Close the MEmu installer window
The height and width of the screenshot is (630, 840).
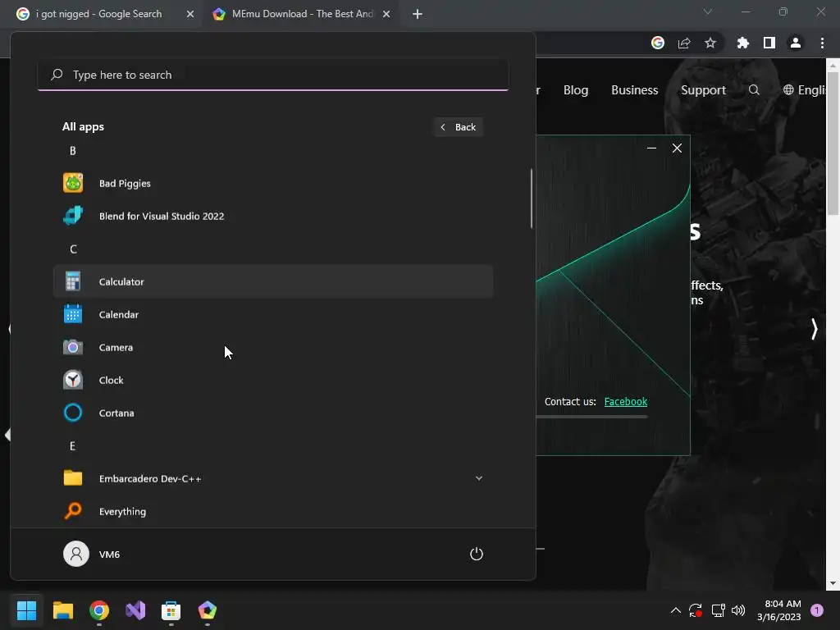click(677, 148)
